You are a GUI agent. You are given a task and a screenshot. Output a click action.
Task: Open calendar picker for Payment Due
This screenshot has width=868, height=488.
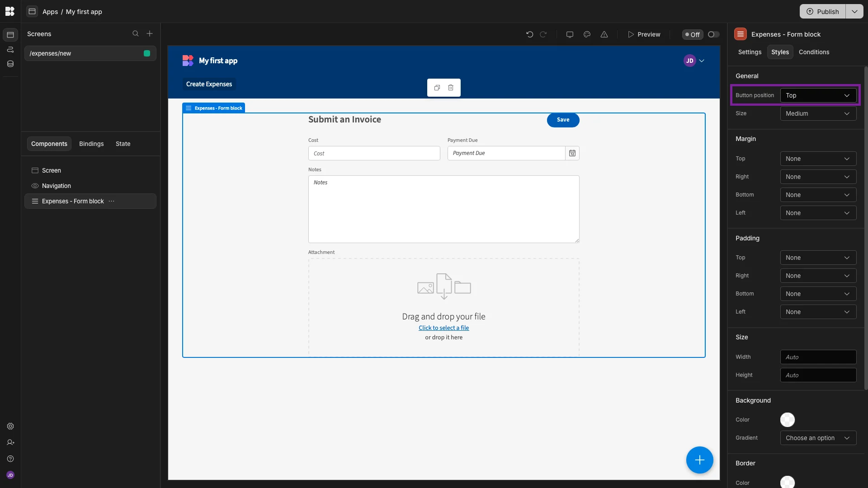tap(572, 153)
